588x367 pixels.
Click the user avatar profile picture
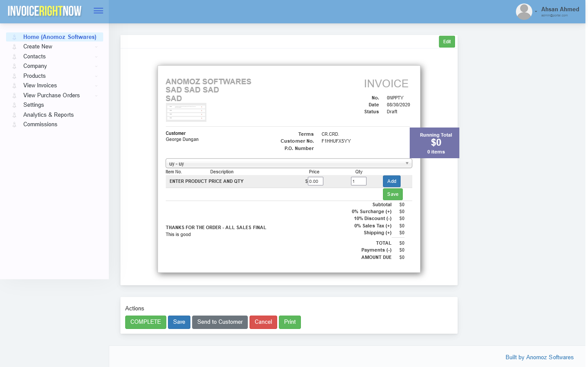(524, 12)
